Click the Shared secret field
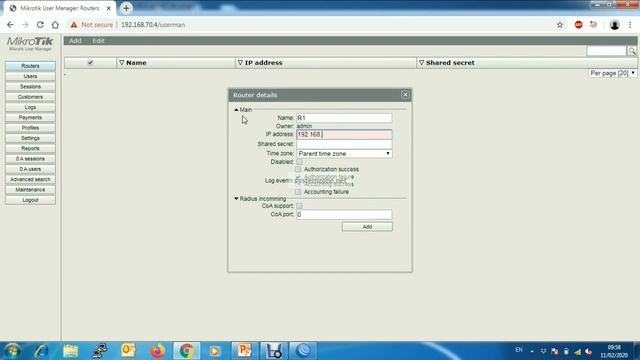640x360 pixels. point(344,144)
